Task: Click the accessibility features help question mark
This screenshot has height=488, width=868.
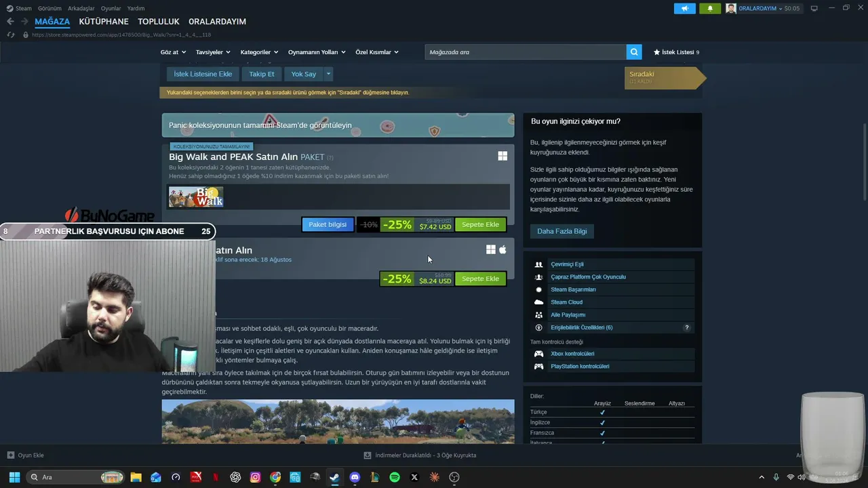Action: point(686,328)
